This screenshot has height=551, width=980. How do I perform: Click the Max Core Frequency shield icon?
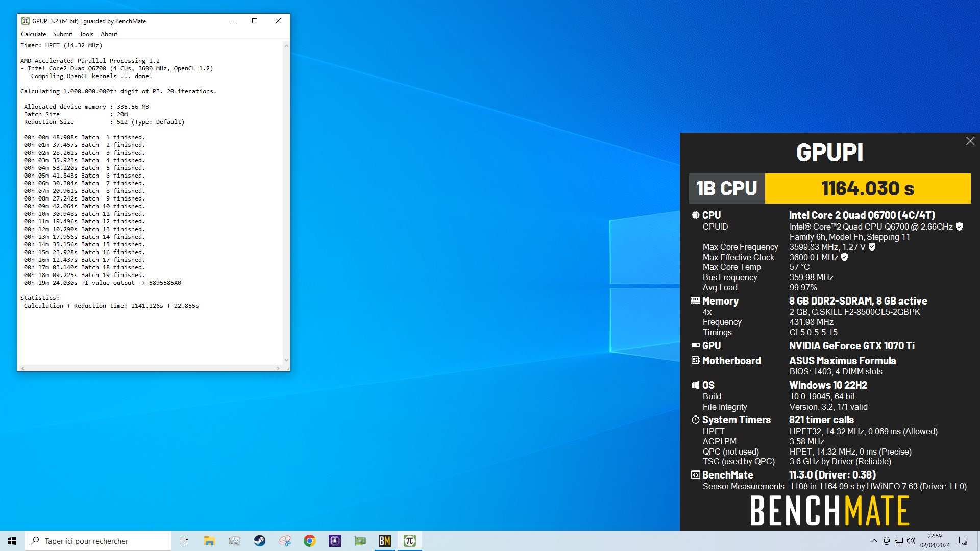pyautogui.click(x=872, y=247)
